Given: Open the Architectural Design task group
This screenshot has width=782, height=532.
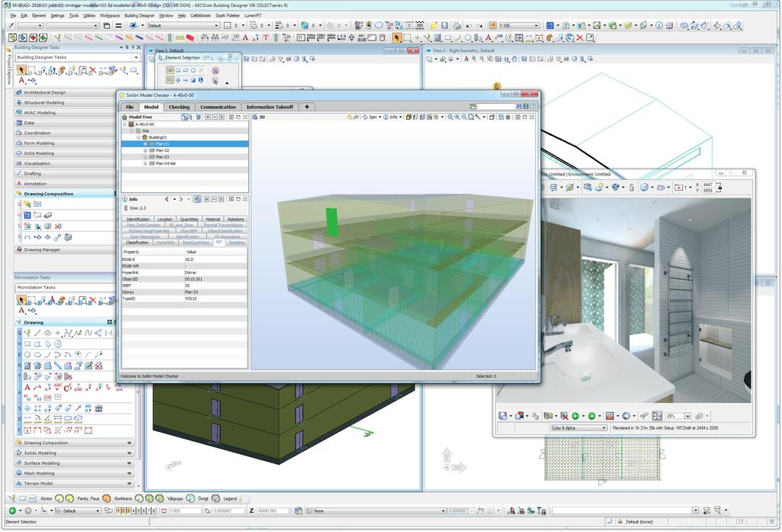Looking at the screenshot, I should pyautogui.click(x=66, y=93).
